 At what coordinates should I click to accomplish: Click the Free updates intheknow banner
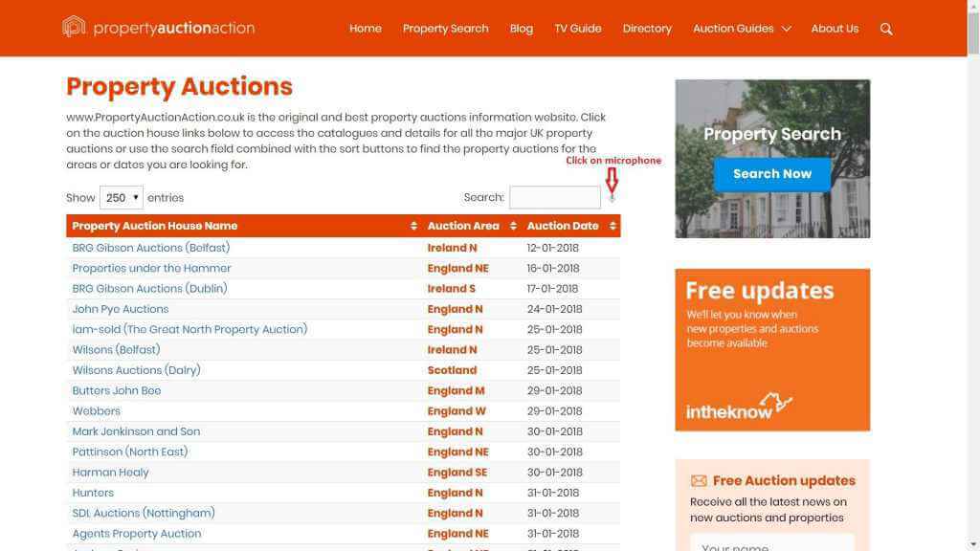(x=772, y=350)
